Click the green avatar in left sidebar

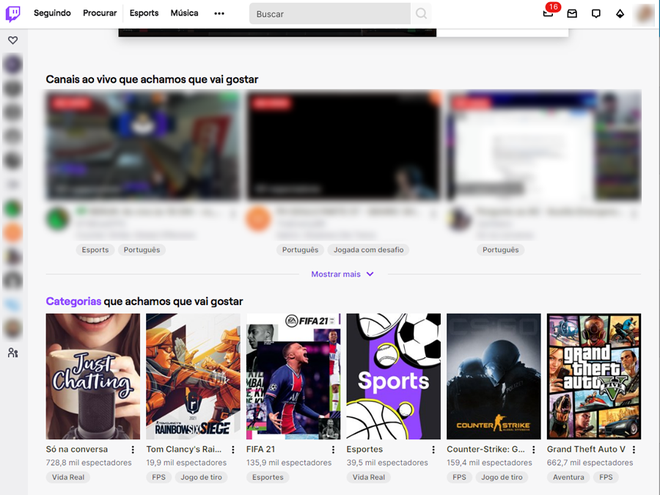(13, 208)
